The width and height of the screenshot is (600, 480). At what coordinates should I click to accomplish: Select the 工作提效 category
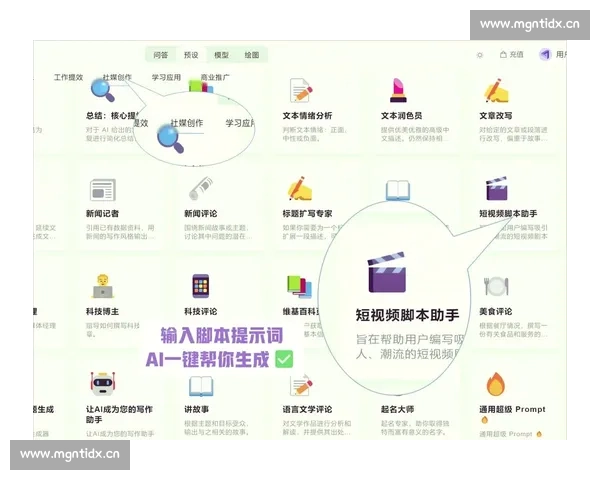68,77
